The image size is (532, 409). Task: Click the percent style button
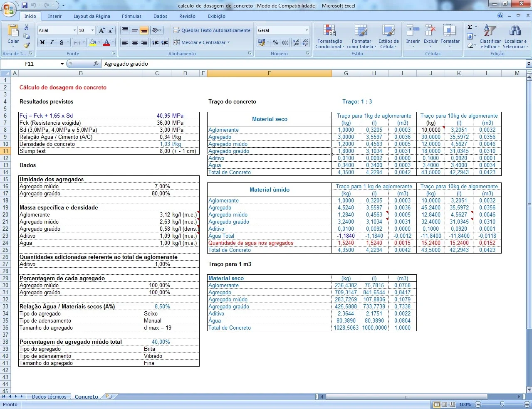(275, 42)
